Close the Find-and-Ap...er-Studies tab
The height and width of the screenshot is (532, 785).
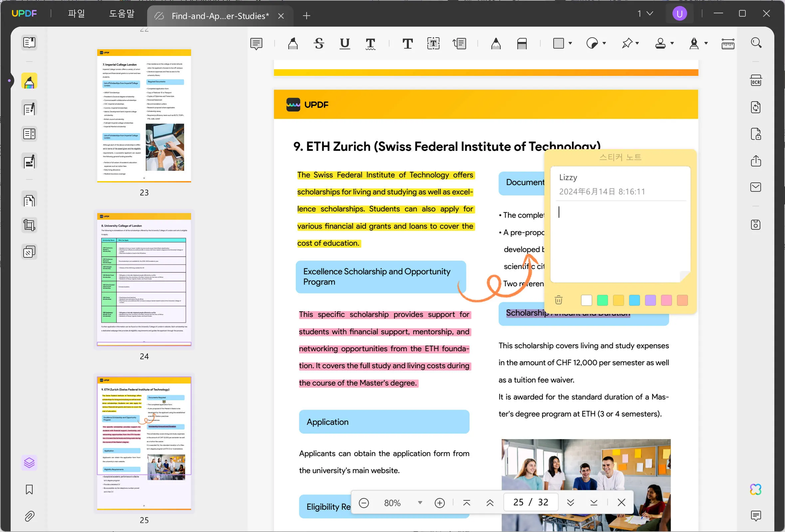281,16
